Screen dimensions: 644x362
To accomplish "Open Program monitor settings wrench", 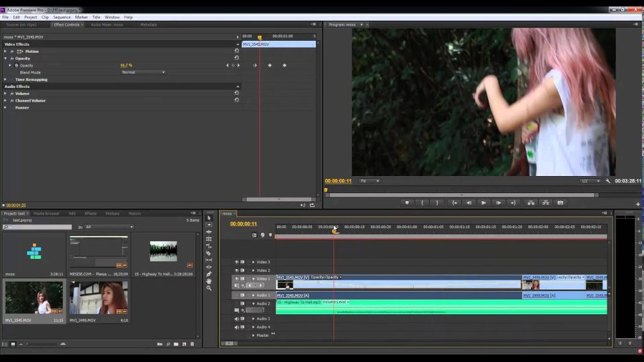I will coord(608,181).
